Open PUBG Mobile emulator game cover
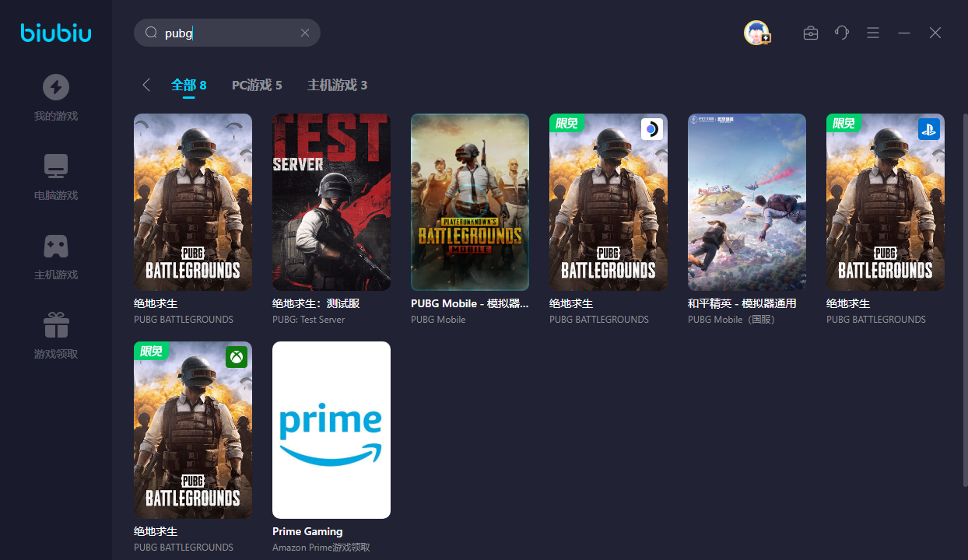 (x=470, y=202)
